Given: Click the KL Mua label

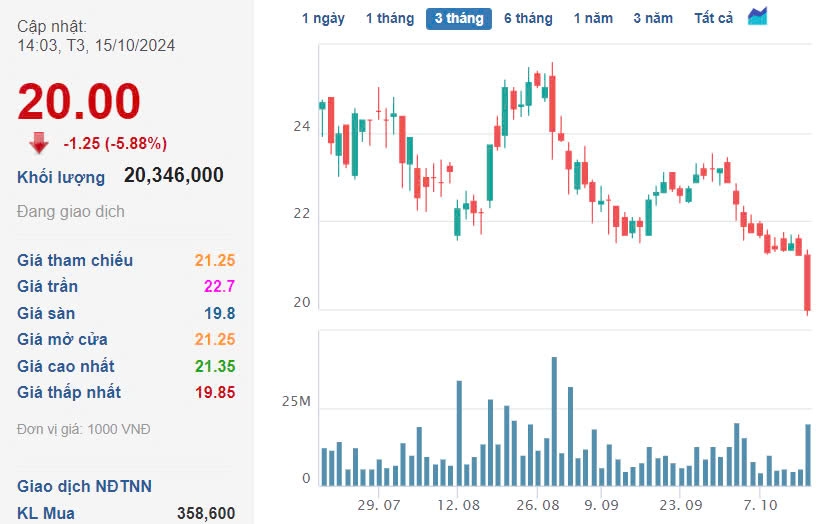Looking at the screenshot, I should tap(46, 513).
